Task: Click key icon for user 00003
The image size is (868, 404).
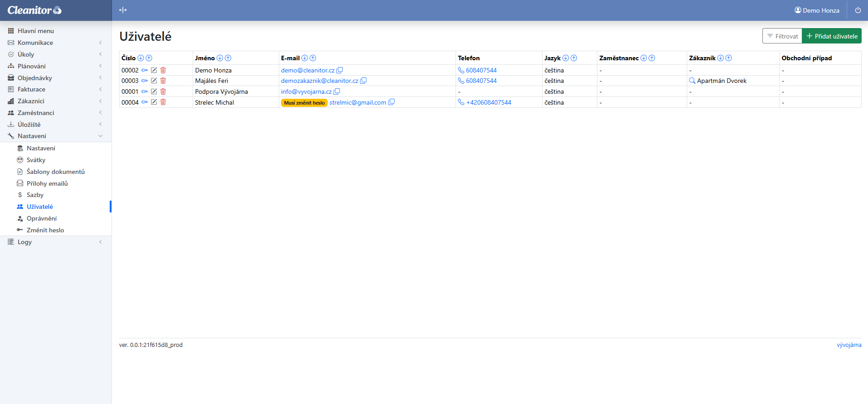Action: click(145, 81)
